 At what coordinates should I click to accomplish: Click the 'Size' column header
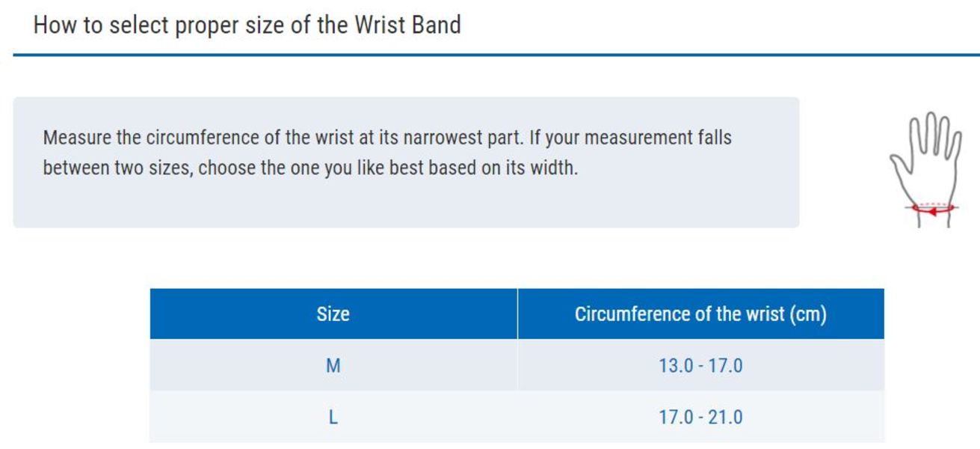pos(333,314)
